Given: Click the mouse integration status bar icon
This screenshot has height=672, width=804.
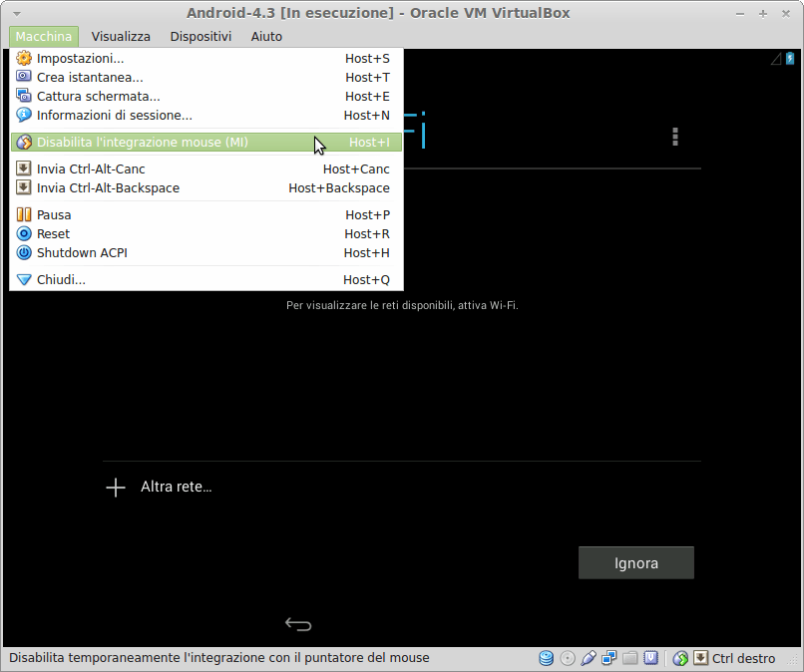Looking at the screenshot, I should (680, 658).
